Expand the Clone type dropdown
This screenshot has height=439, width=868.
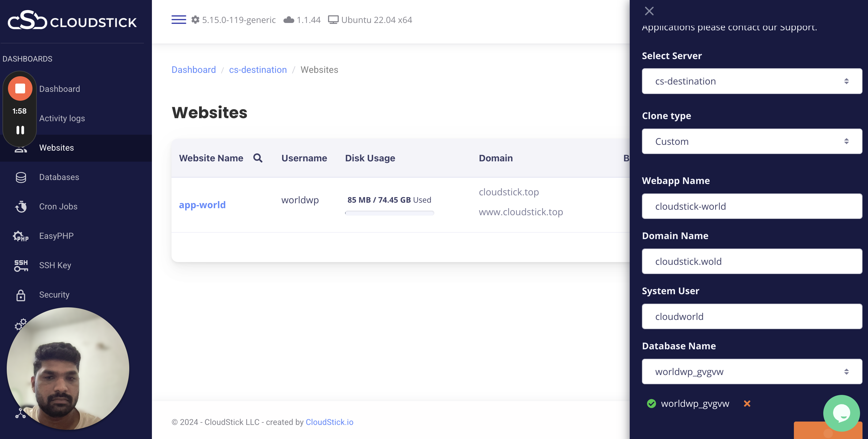(x=752, y=141)
